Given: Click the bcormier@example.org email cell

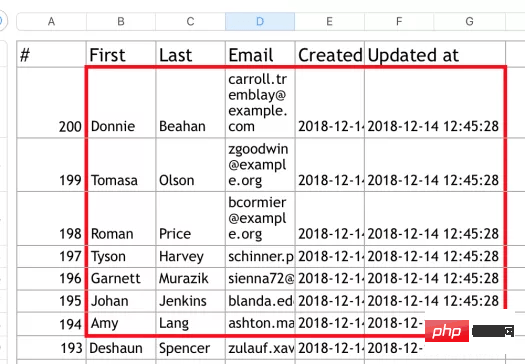Looking at the screenshot, I should pos(260,218).
